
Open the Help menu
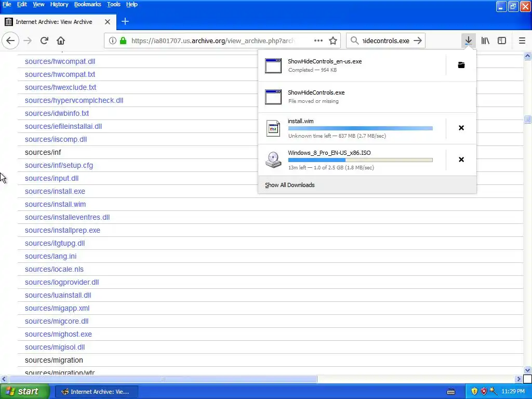(131, 4)
